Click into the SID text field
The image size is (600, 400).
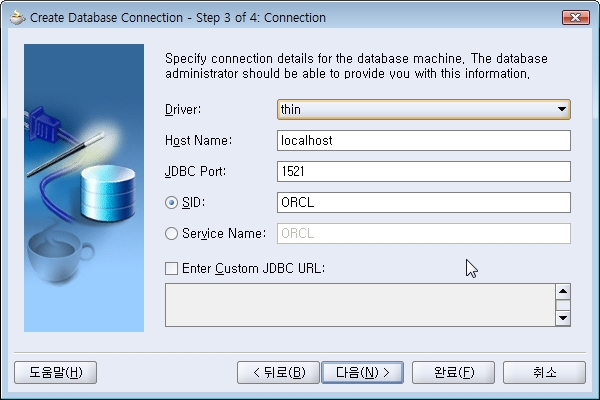coord(424,202)
